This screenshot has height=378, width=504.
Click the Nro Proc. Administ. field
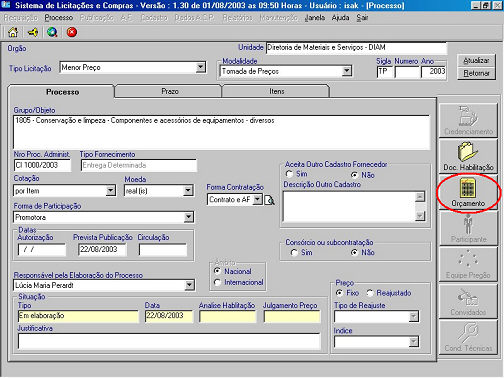click(x=42, y=165)
